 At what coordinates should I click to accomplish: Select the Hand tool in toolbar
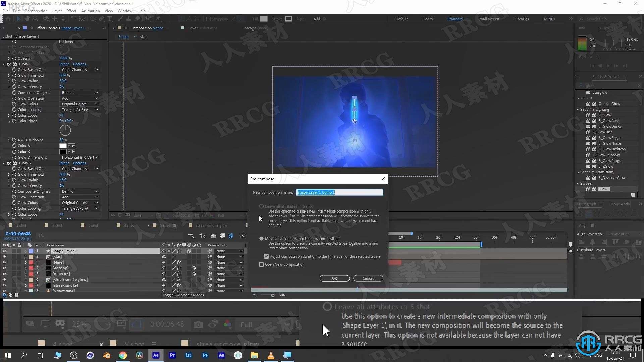(x=27, y=19)
